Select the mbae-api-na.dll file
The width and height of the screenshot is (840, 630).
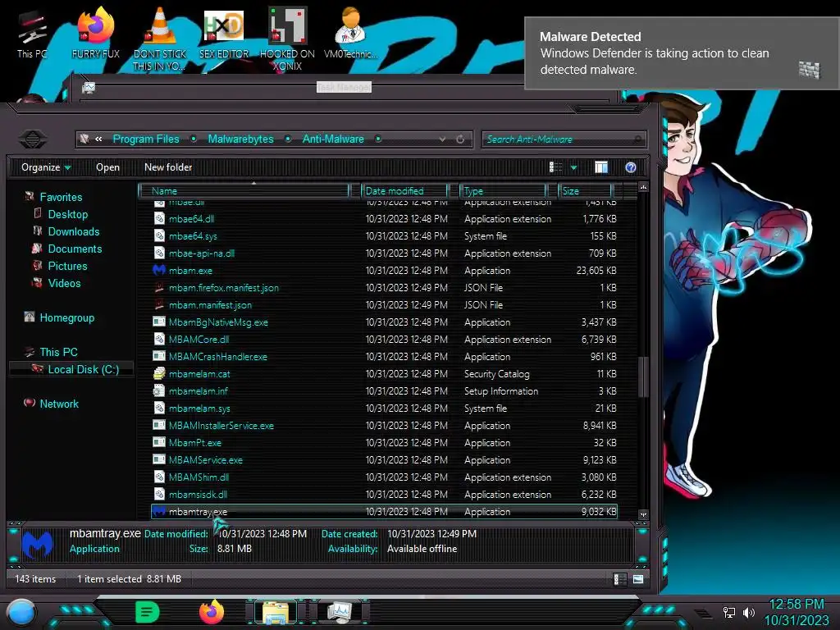[202, 253]
